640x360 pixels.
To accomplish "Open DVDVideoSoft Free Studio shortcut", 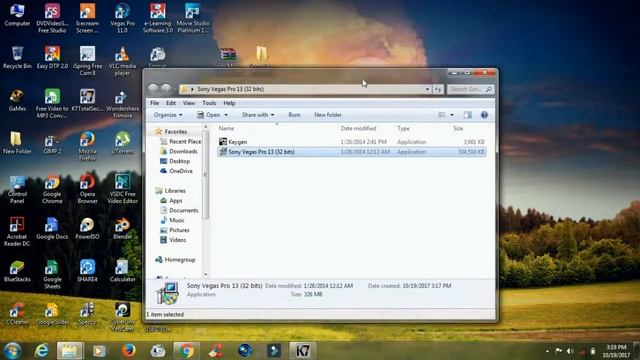I will 52,18.
